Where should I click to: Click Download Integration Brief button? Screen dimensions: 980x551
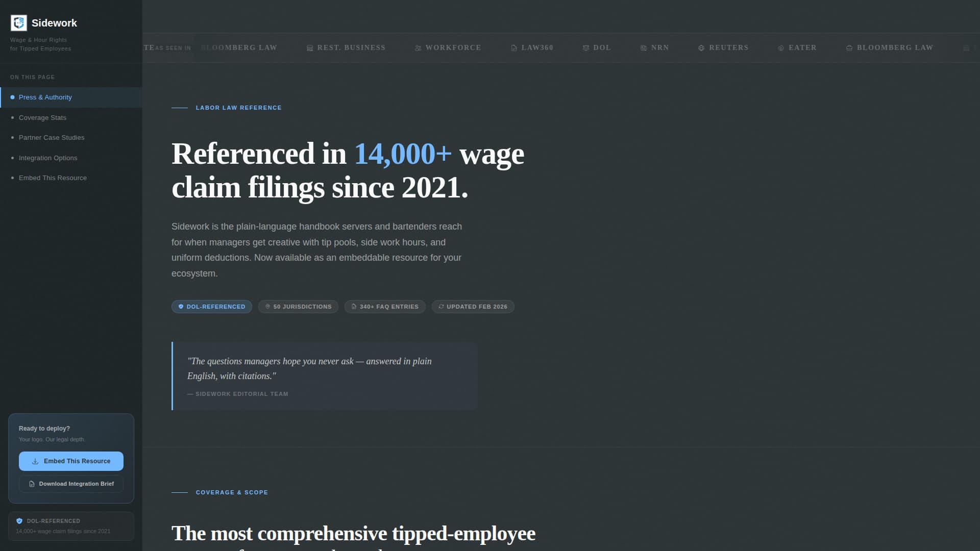(x=71, y=484)
